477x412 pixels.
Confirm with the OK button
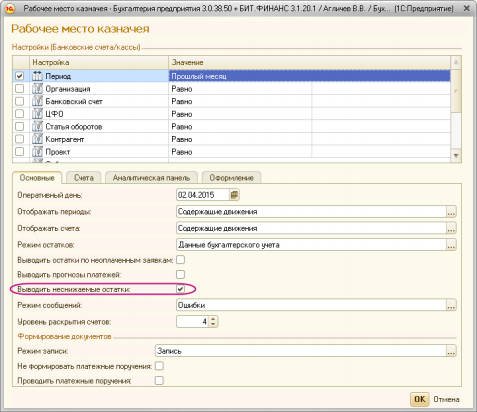(419, 399)
